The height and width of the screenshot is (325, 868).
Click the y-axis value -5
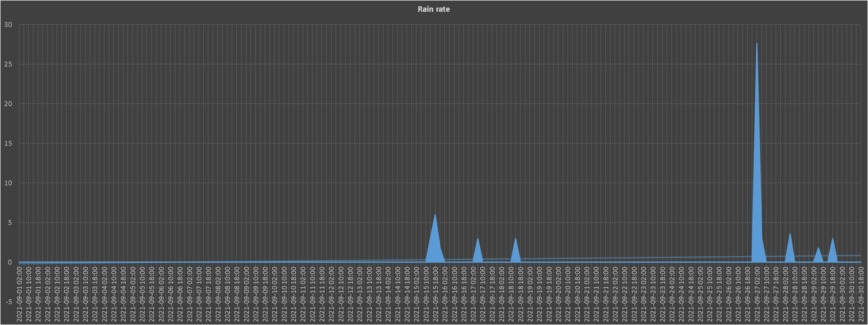(x=8, y=302)
